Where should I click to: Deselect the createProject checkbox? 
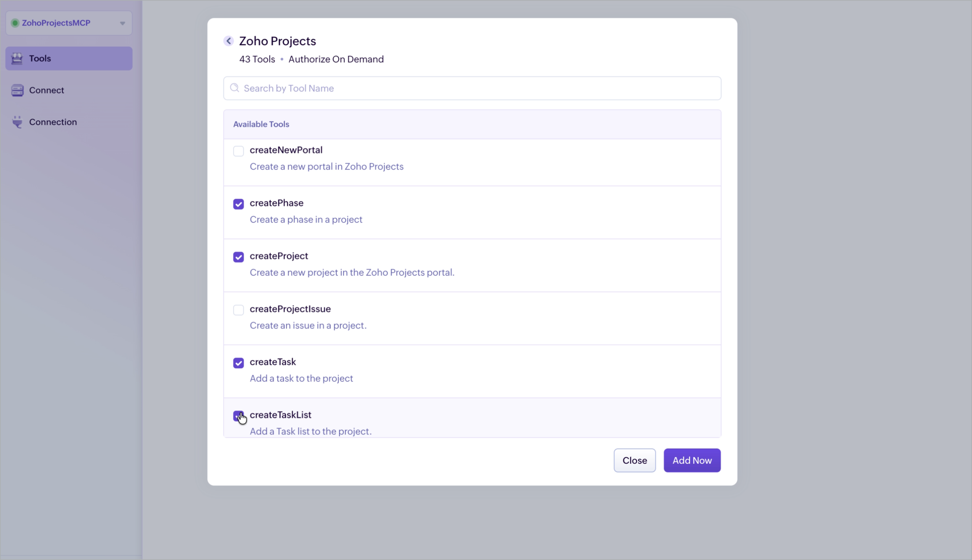[x=238, y=257]
